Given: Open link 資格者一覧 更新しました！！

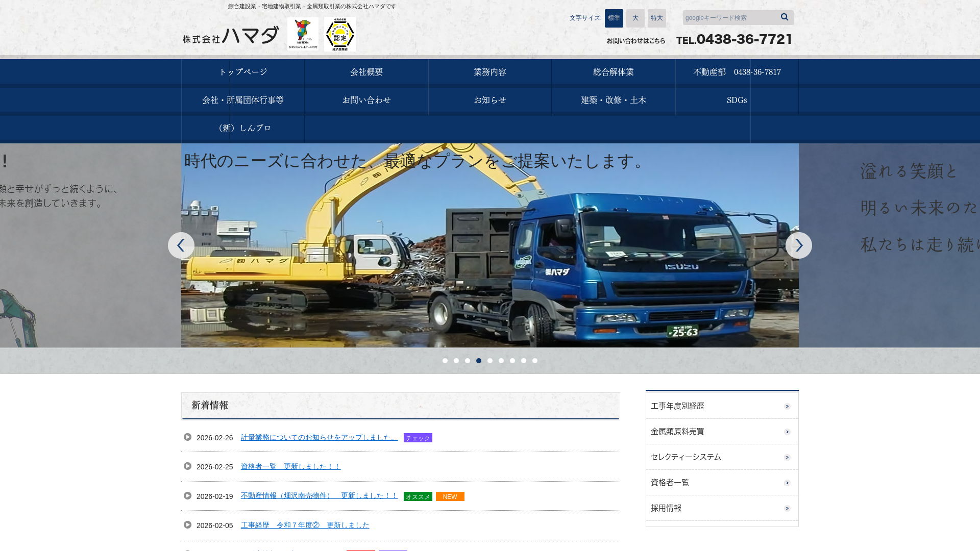Looking at the screenshot, I should (290, 466).
